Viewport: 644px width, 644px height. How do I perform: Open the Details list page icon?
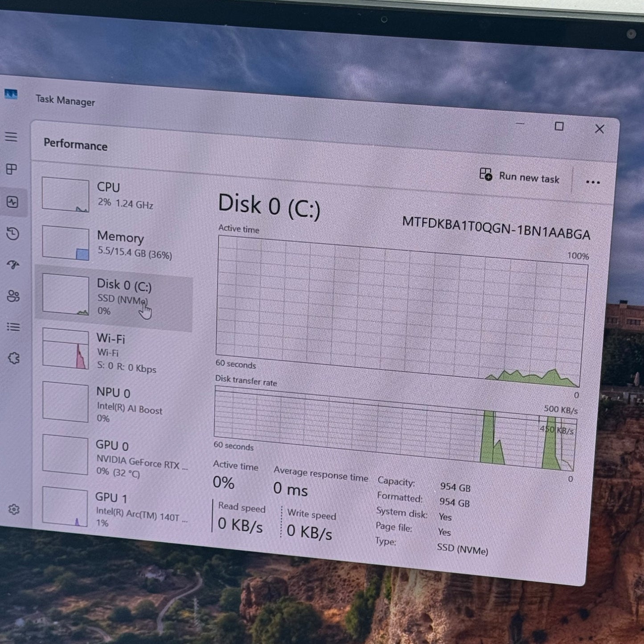click(13, 327)
